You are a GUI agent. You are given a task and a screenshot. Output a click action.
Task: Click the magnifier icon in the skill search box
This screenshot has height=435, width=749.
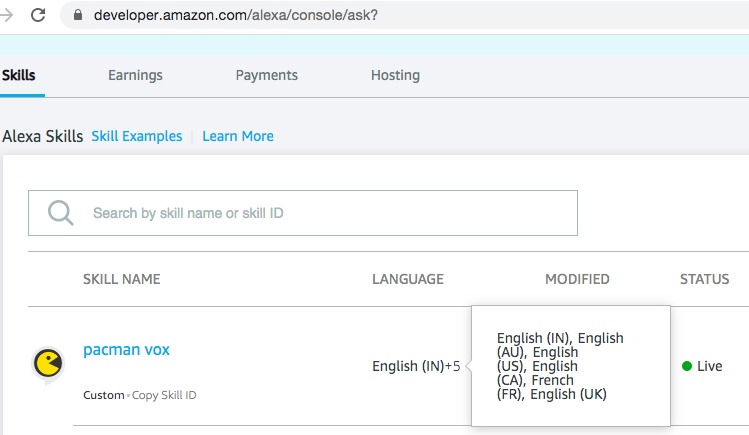pos(61,212)
